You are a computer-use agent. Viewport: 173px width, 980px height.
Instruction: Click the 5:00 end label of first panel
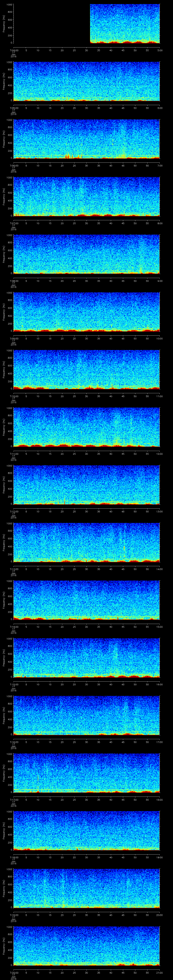[x=160, y=50]
